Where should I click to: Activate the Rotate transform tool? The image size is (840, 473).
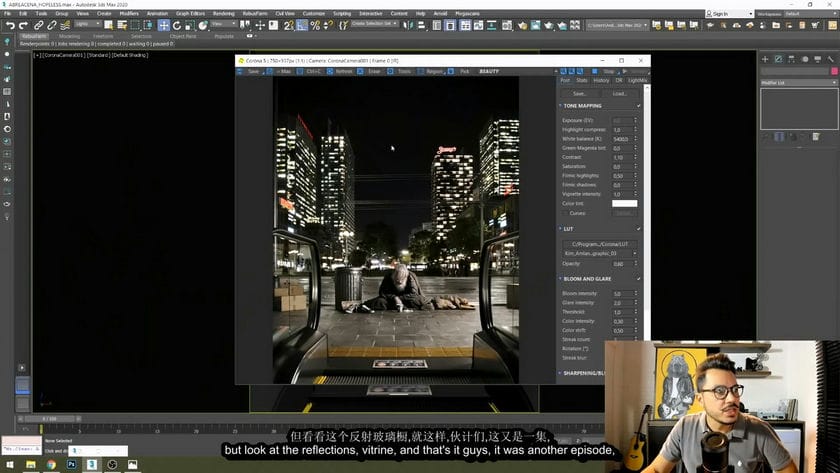tap(176, 25)
